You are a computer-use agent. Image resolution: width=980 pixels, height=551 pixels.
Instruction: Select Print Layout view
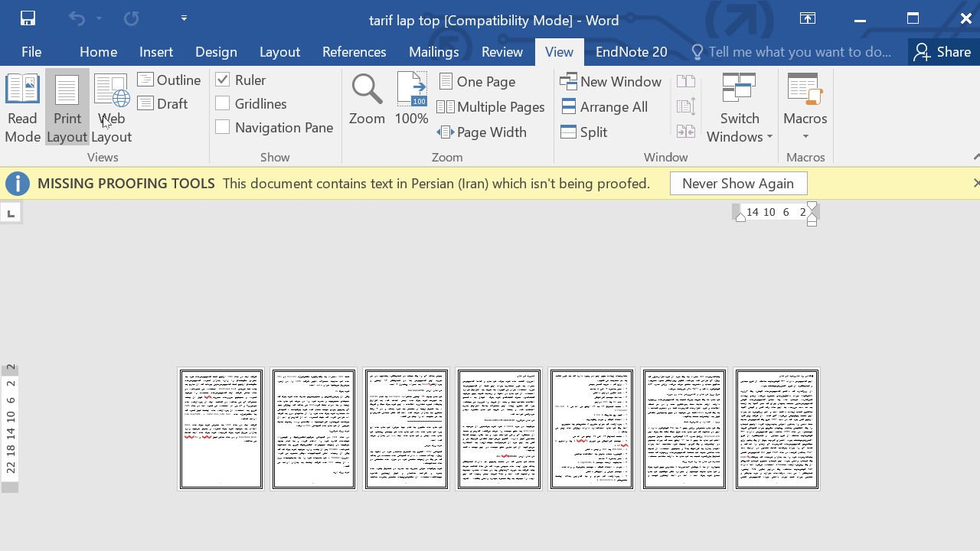pyautogui.click(x=67, y=108)
